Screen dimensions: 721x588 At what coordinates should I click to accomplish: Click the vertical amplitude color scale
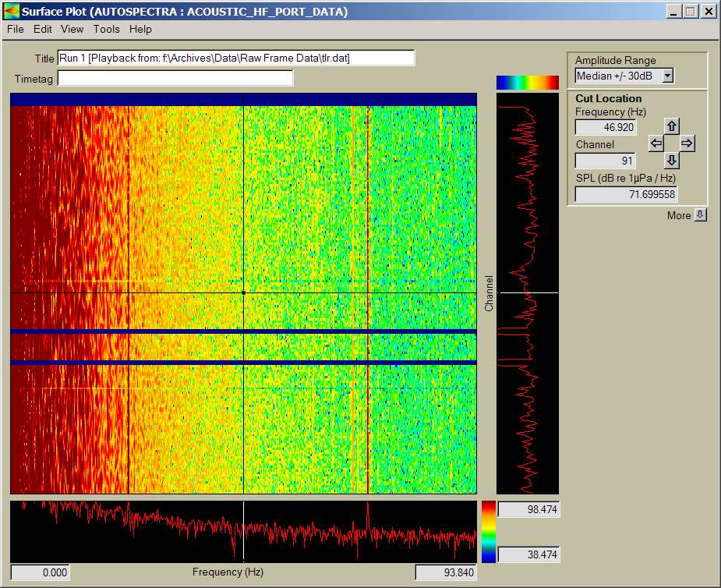click(x=488, y=531)
